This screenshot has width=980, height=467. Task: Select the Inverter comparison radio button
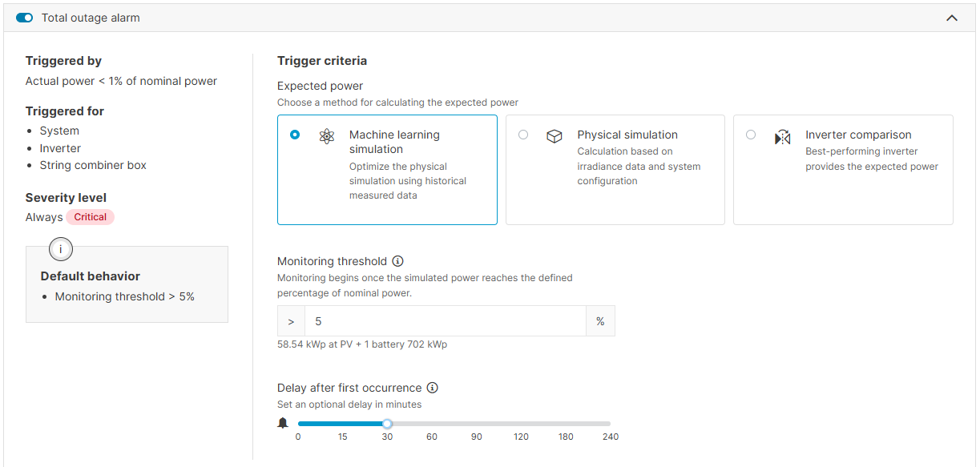click(751, 135)
